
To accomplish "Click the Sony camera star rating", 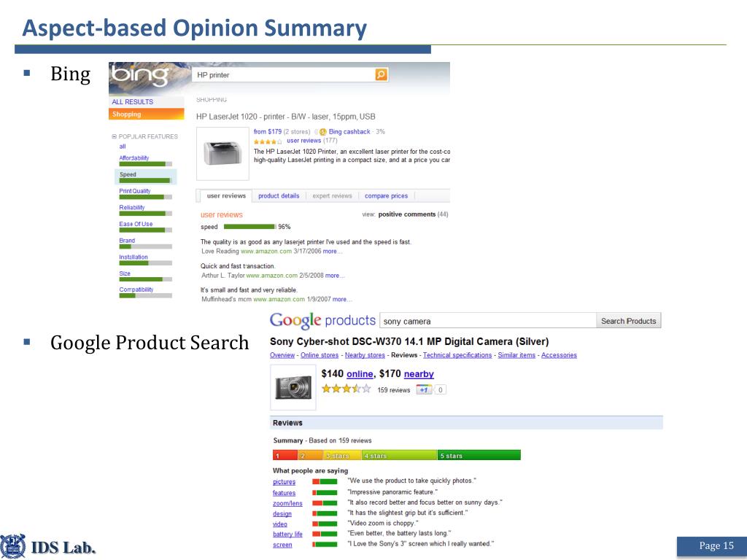I will [347, 389].
